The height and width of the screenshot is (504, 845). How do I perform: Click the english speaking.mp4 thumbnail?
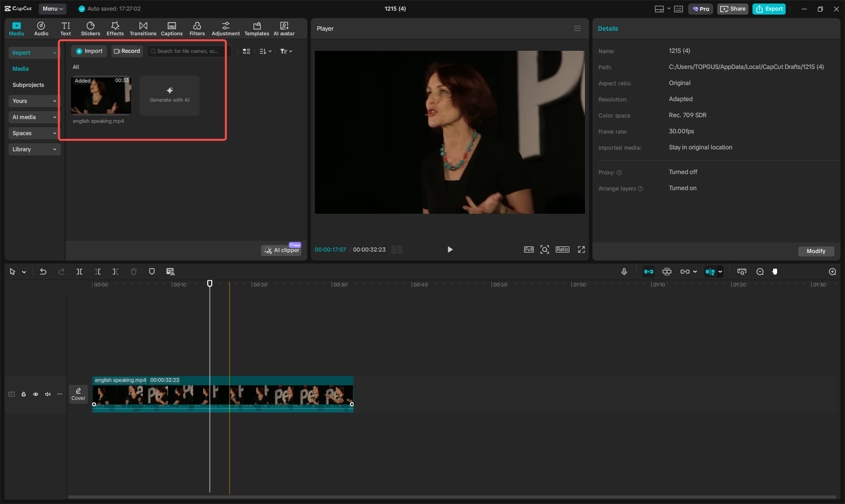[x=101, y=95]
